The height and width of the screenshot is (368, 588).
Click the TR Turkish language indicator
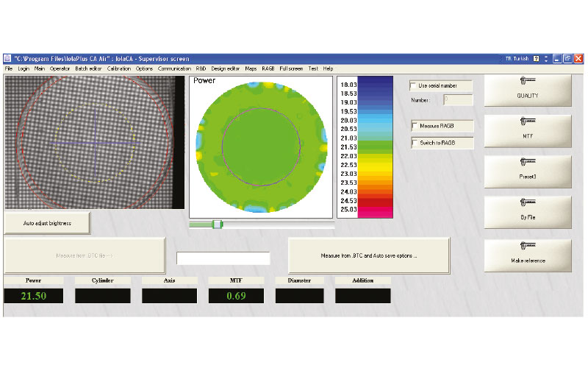tap(517, 58)
